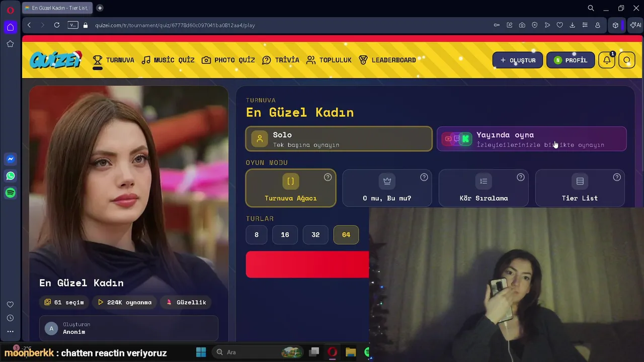644x362 pixels.
Task: Add page to bookmarks heart
Action: [559, 25]
